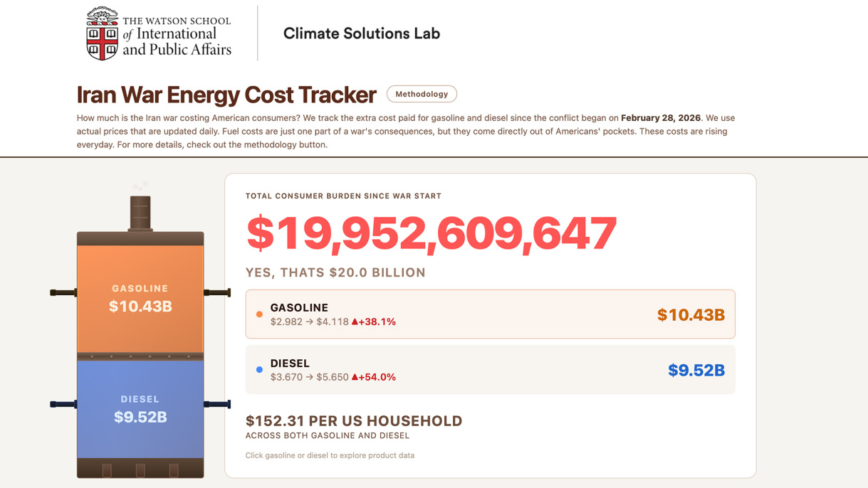This screenshot has width=868, height=488.
Task: Click the $10.43B gasoline total figure
Action: tap(690, 314)
